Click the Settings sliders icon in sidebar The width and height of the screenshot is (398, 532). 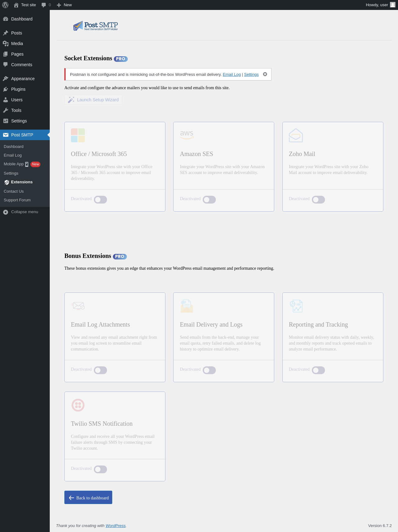tap(6, 121)
